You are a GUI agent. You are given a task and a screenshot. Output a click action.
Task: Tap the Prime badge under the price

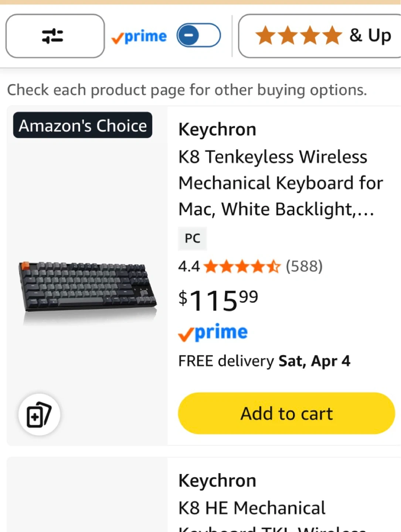pyautogui.click(x=213, y=332)
